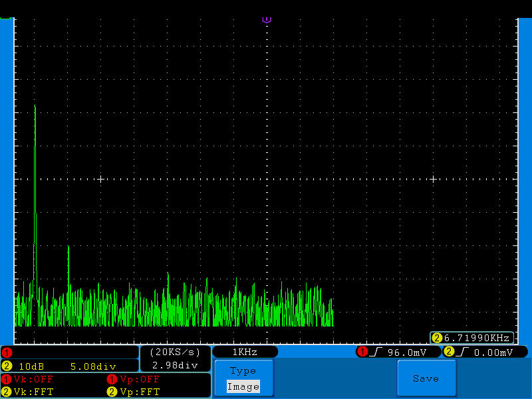This screenshot has width=532, height=399.
Task: Click the yellow 2 icon next to Vp:FFT
Action: point(112,392)
